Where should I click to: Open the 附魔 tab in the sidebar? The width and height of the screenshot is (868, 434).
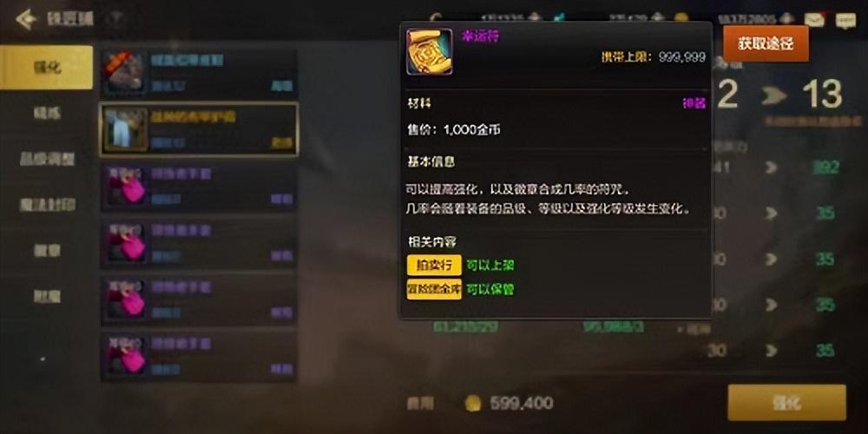coord(47,296)
